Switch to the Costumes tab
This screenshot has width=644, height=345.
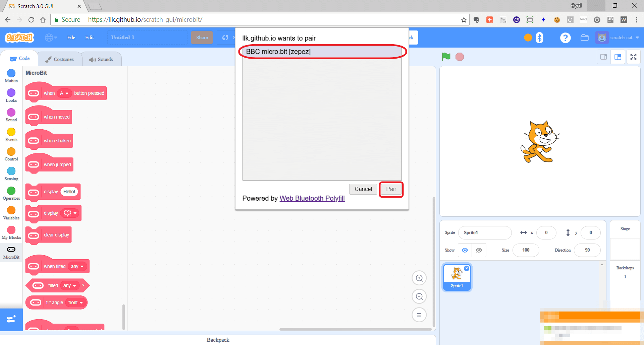60,59
